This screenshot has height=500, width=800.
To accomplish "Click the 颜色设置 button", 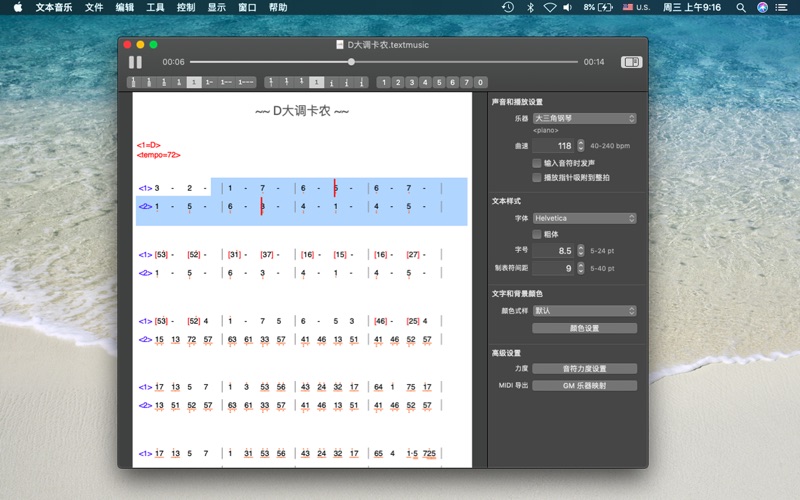I will tap(584, 328).
